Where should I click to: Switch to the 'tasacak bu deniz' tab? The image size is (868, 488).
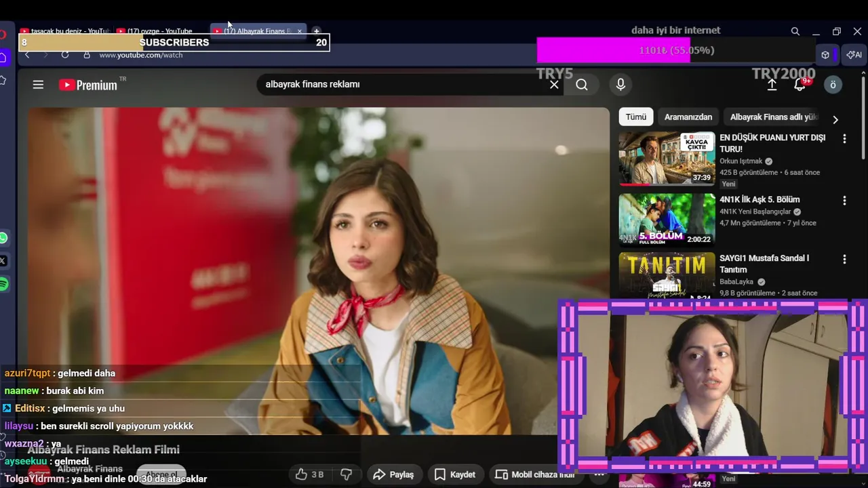(x=64, y=31)
